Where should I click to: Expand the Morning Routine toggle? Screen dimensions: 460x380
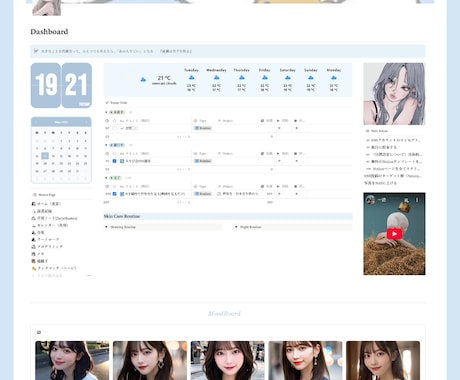pos(106,227)
